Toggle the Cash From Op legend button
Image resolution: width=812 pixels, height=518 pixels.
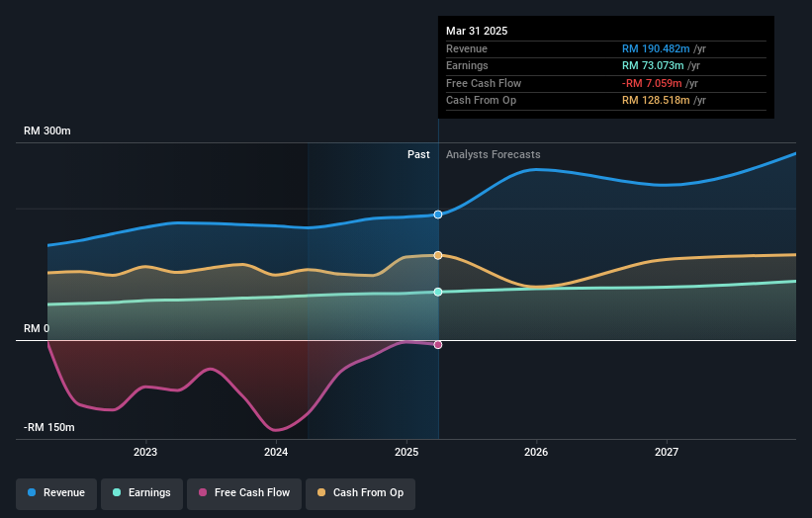pos(360,493)
